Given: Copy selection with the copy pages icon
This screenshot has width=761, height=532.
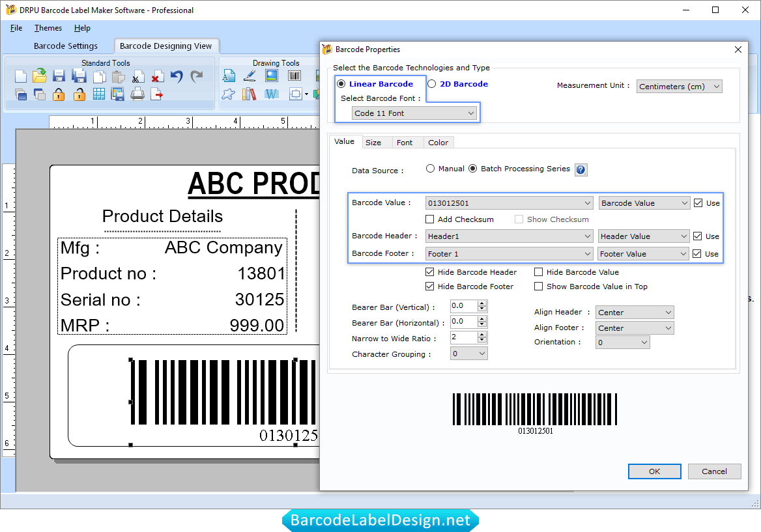Looking at the screenshot, I should [x=99, y=77].
